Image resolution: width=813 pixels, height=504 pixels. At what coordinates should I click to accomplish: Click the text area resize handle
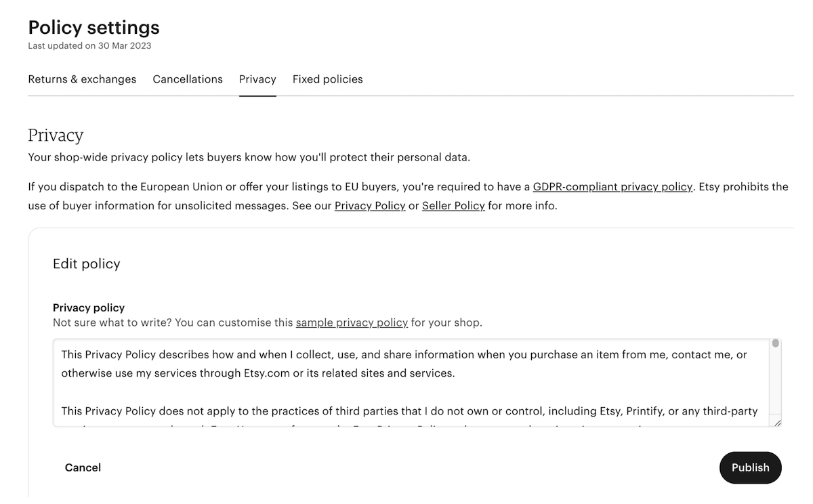(776, 422)
